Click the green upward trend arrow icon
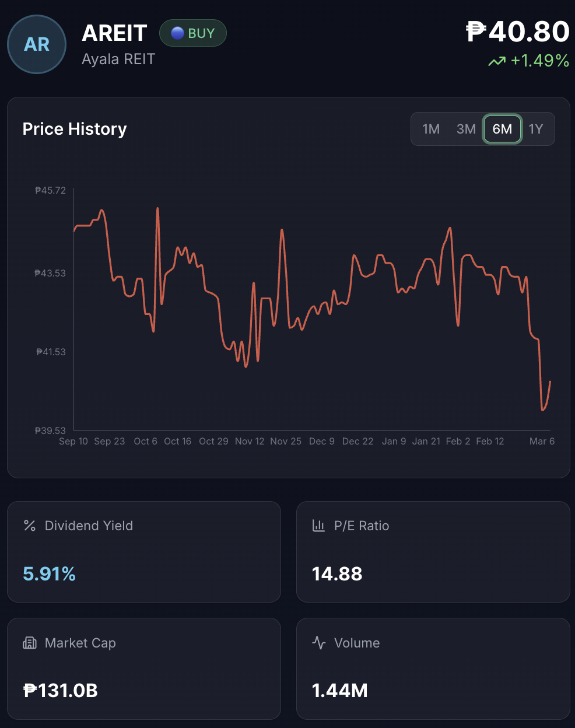Viewport: 575px width, 728px height. point(497,60)
